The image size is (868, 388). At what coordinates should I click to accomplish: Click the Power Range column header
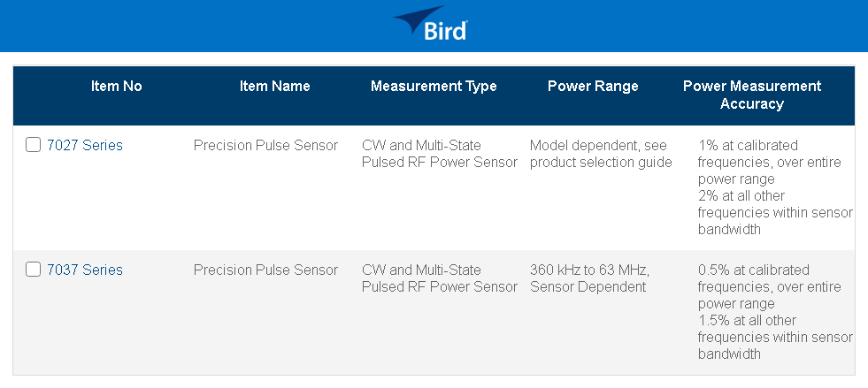click(x=593, y=87)
